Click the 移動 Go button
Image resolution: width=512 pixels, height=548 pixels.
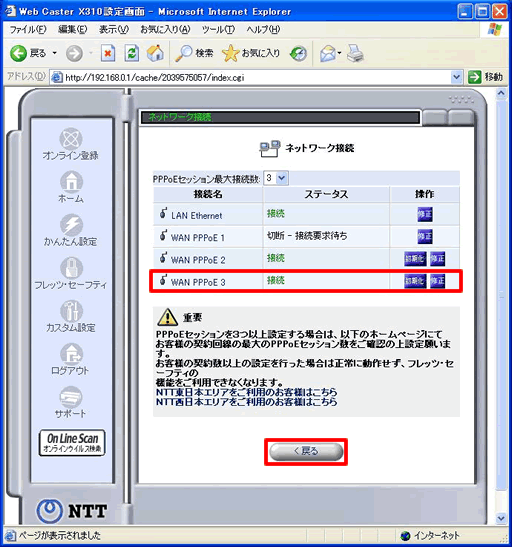tap(485, 77)
